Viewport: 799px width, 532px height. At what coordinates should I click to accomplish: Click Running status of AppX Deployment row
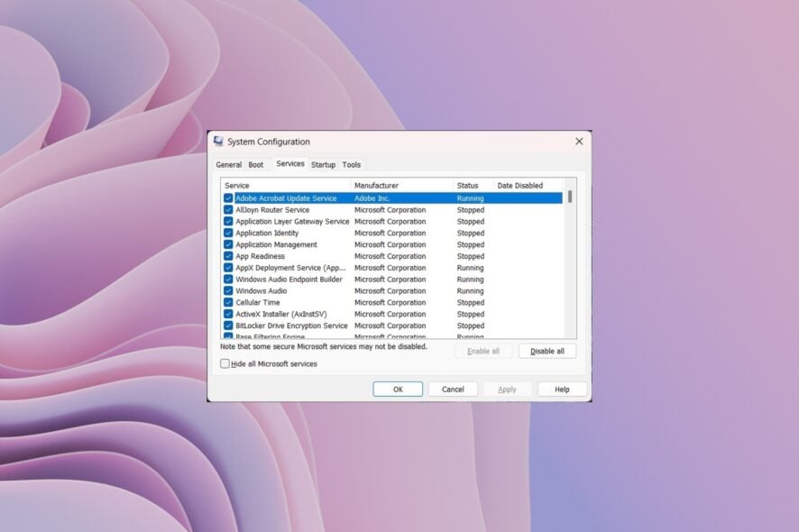[471, 268]
